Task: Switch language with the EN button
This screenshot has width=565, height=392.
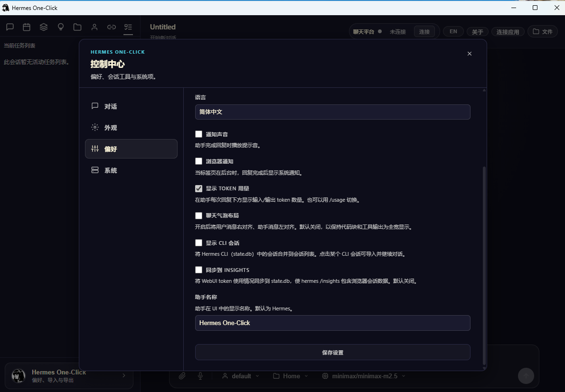Action: (x=453, y=31)
